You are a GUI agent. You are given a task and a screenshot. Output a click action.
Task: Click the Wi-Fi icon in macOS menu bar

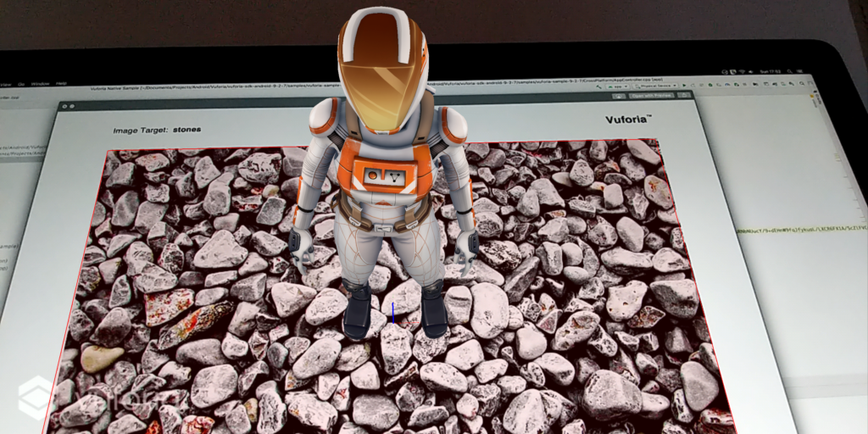[x=742, y=72]
